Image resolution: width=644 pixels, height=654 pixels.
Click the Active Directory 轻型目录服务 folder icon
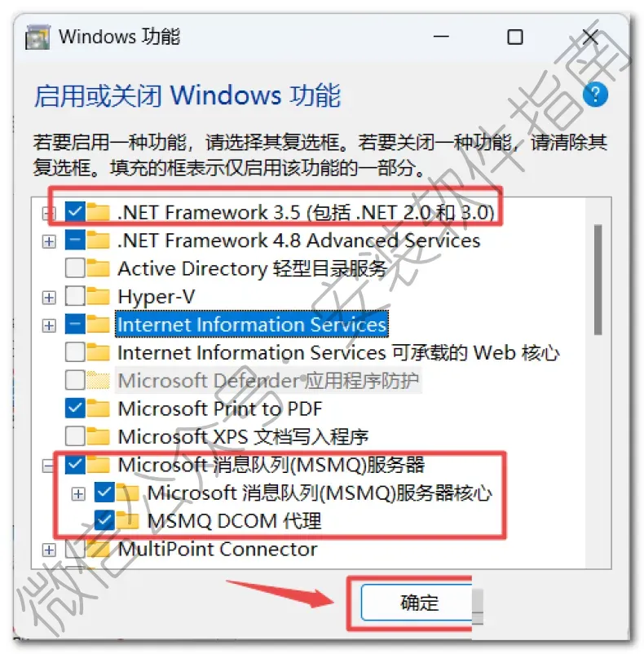[x=99, y=268]
